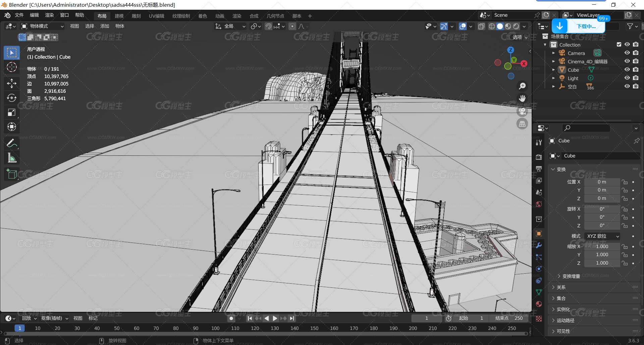
Task: Open the Render properties tab
Action: [539, 157]
